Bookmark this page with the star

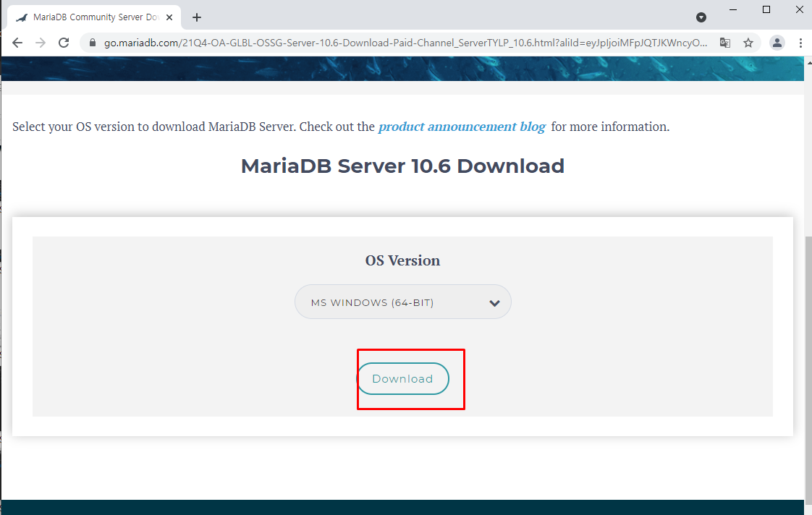[x=748, y=43]
